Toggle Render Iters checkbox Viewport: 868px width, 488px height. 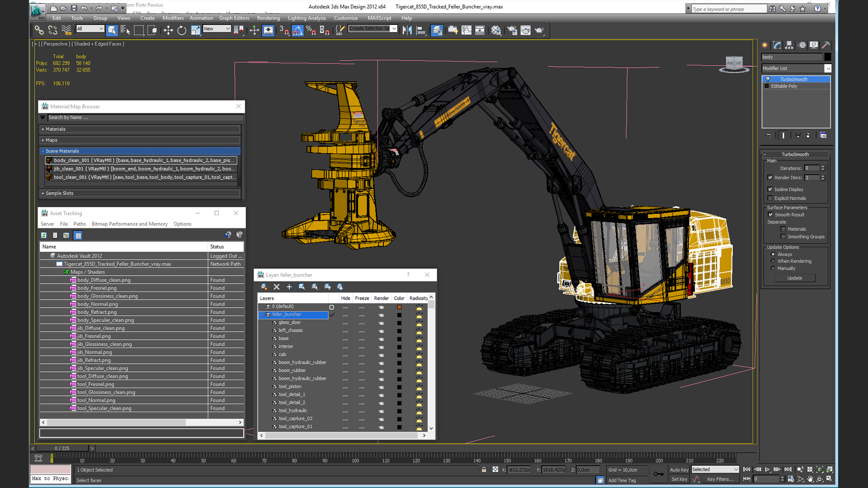pyautogui.click(x=770, y=177)
